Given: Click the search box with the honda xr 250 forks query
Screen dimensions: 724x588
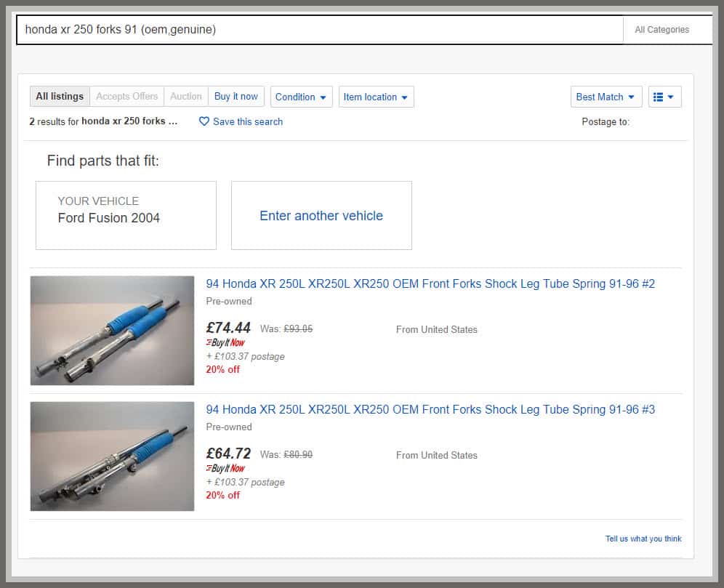Looking at the screenshot, I should pyautogui.click(x=320, y=30).
